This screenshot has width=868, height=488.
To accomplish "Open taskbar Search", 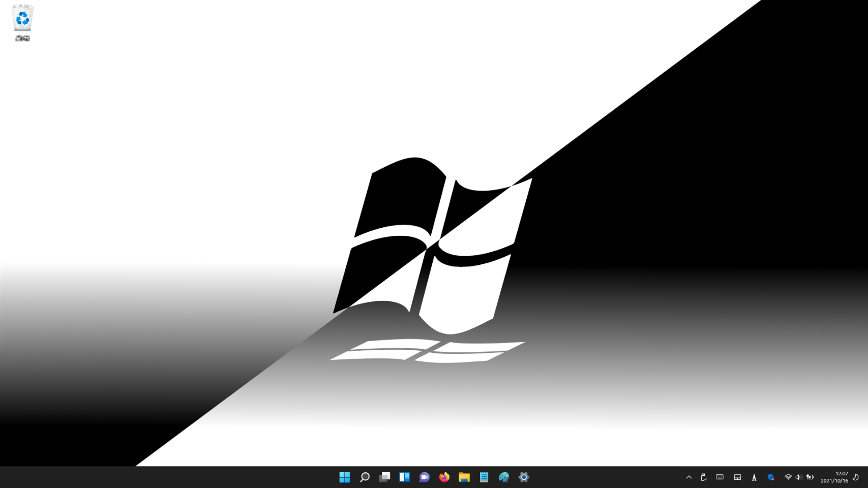I will (x=365, y=477).
